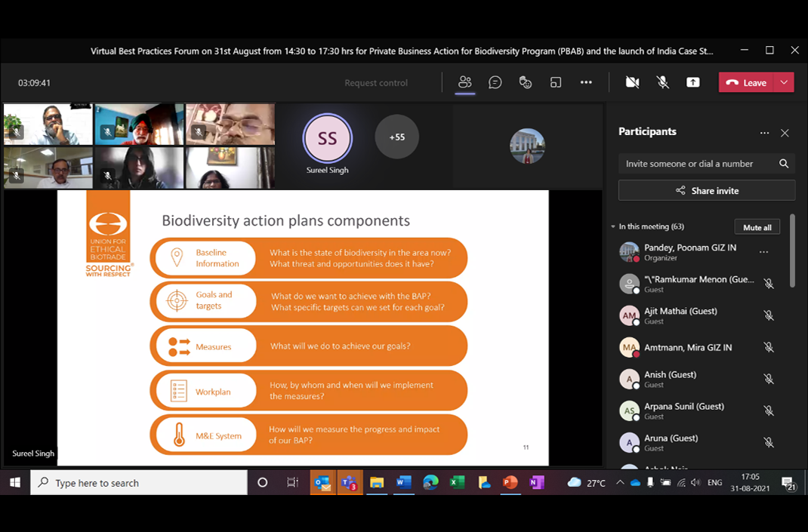
Task: Open the Show participants icon
Action: tap(464, 82)
